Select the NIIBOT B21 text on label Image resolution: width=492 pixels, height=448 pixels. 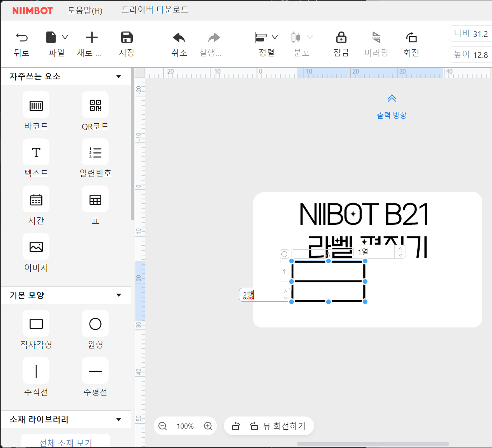point(364,214)
